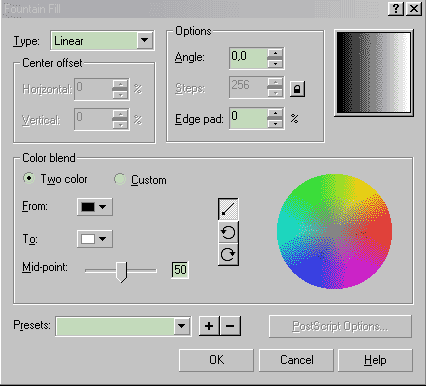Choose the counterclockwise color path icon

point(228,232)
